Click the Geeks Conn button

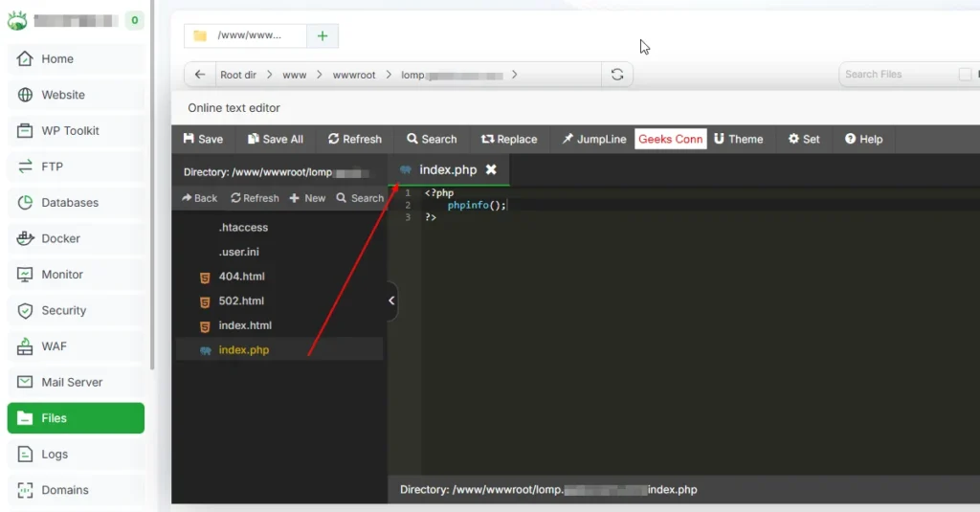671,140
